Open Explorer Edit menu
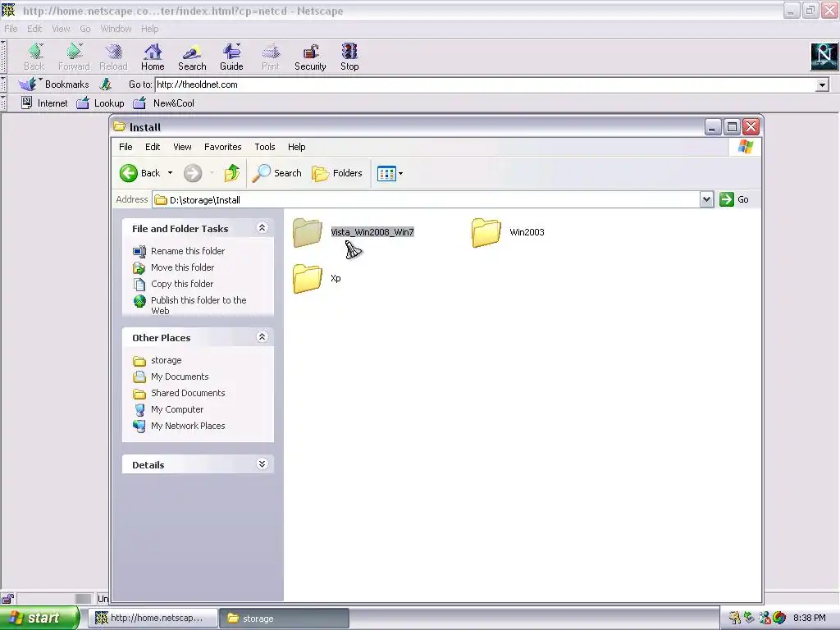The width and height of the screenshot is (840, 630). pos(153,147)
